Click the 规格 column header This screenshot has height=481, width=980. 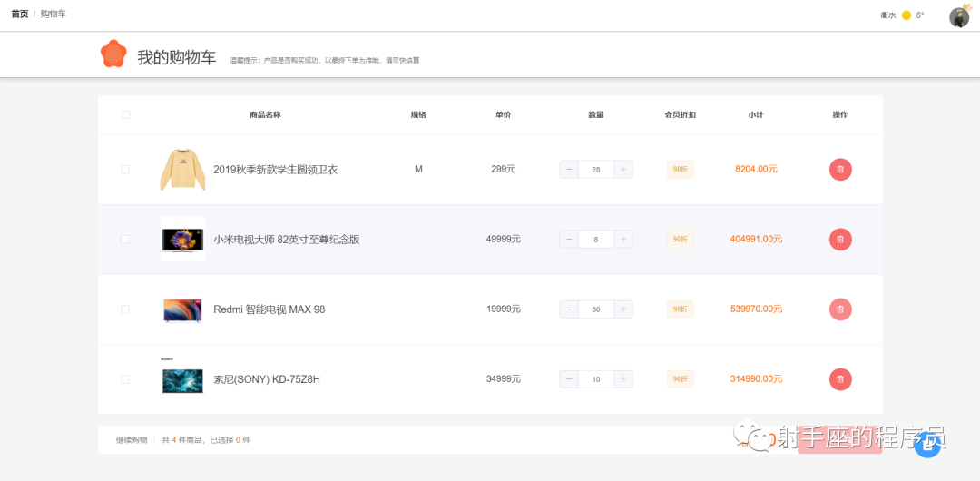point(418,115)
